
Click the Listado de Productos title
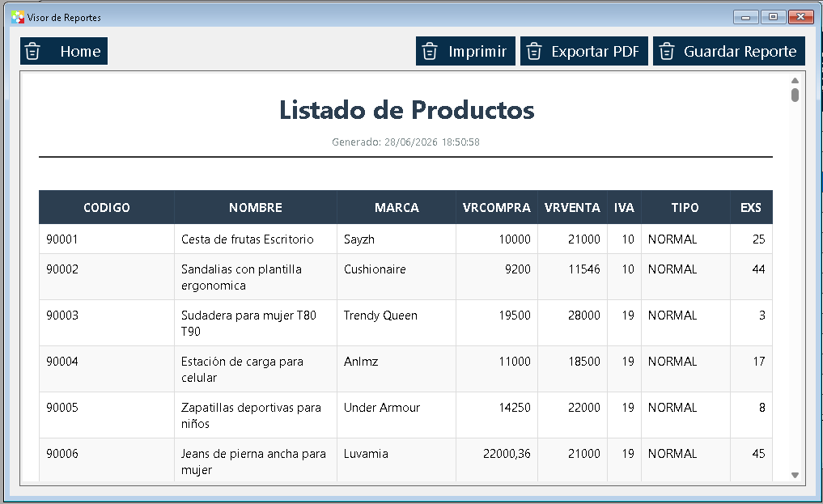point(406,110)
